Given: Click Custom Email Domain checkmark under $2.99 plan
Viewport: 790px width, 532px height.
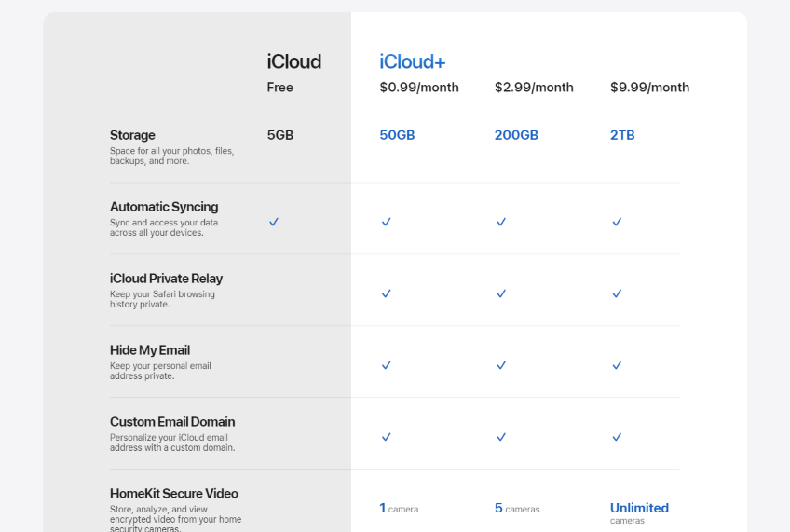Looking at the screenshot, I should 501,437.
